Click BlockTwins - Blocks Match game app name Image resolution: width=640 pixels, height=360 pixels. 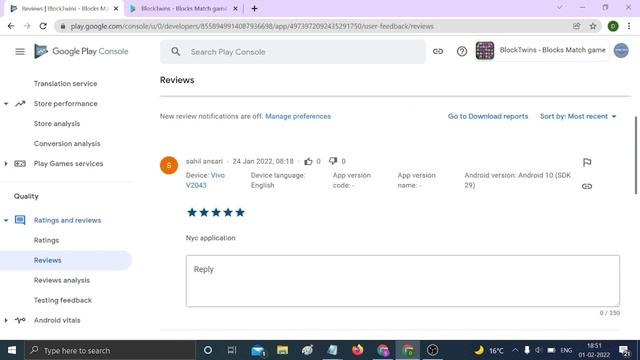[552, 50]
